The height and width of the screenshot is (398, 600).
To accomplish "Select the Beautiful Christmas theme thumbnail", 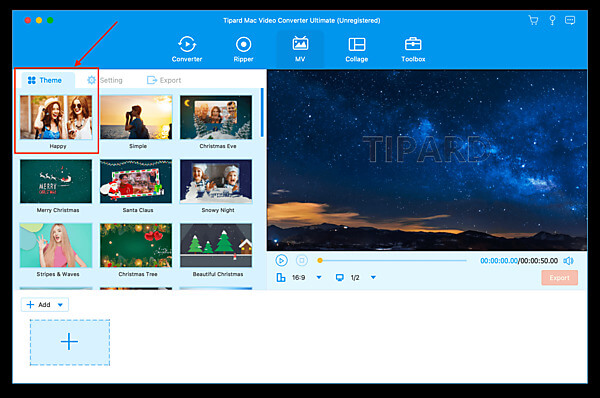I will tap(216, 245).
